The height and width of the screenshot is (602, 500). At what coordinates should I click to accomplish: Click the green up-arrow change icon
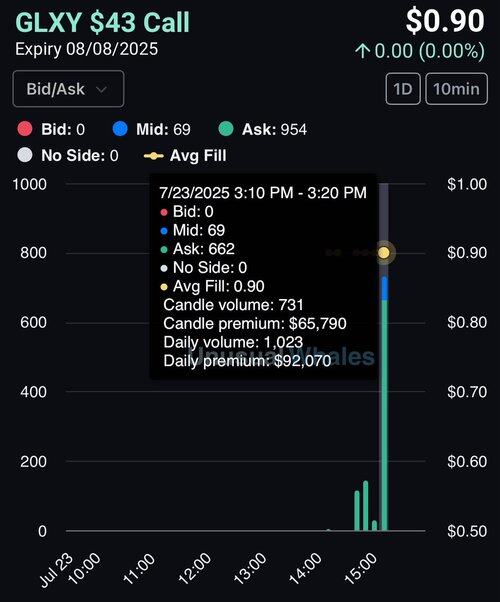(362, 51)
